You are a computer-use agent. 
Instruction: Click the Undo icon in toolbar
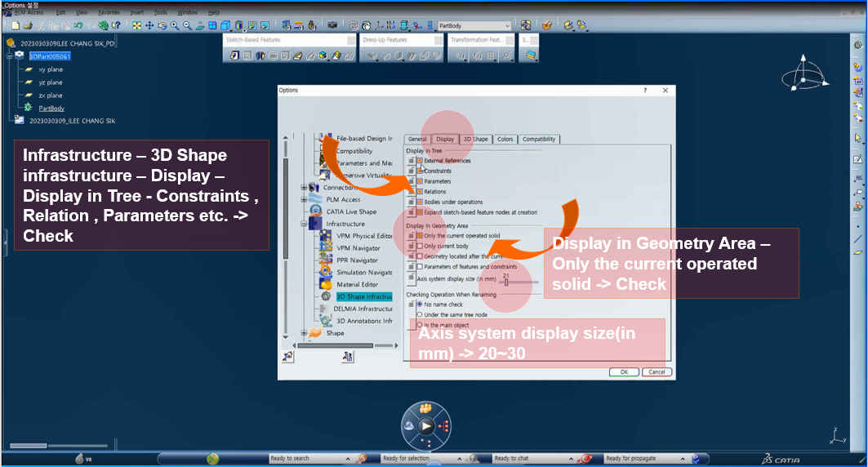[78, 25]
